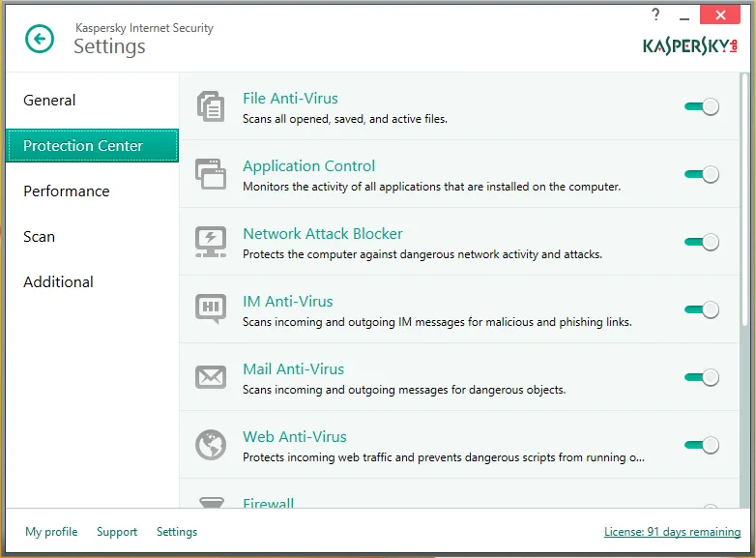Click 'Protects the computer against dangerous network activity' text
Viewport: 756px width, 558px height.
point(422,254)
